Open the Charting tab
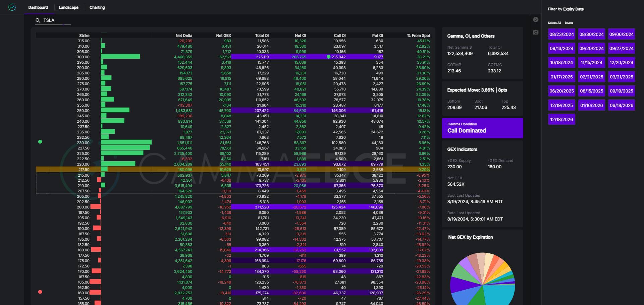 coord(97,7)
